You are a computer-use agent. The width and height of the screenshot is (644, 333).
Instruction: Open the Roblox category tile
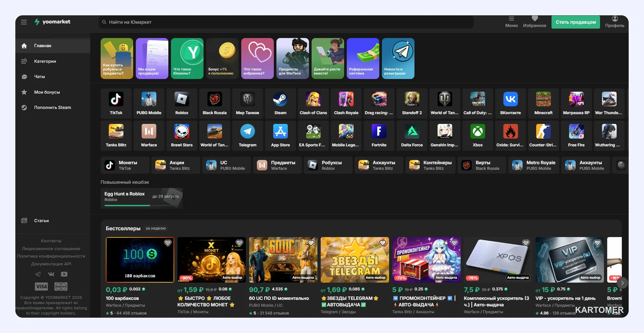pyautogui.click(x=182, y=103)
